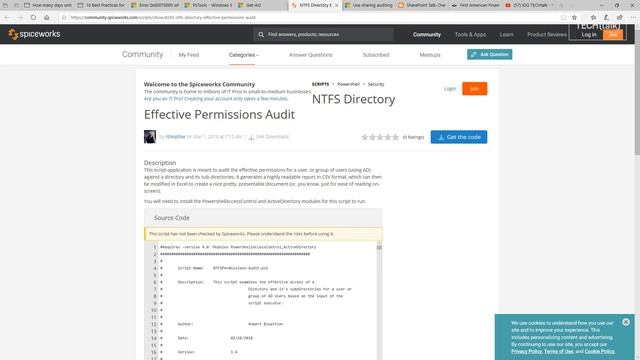640x360 pixels.
Task: Open the Learn menu
Action: click(x=507, y=35)
